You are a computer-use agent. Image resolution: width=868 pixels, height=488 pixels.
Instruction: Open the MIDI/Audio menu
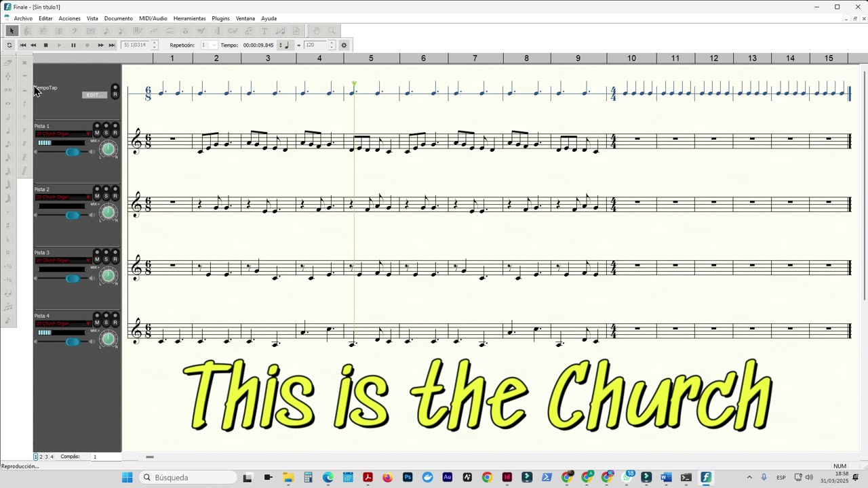click(x=153, y=18)
